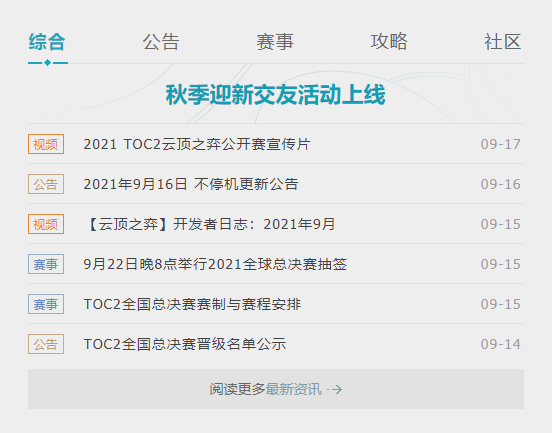The width and height of the screenshot is (552, 433).
Task: Click the 阅读更多最新资讯 button
Action: point(276,389)
